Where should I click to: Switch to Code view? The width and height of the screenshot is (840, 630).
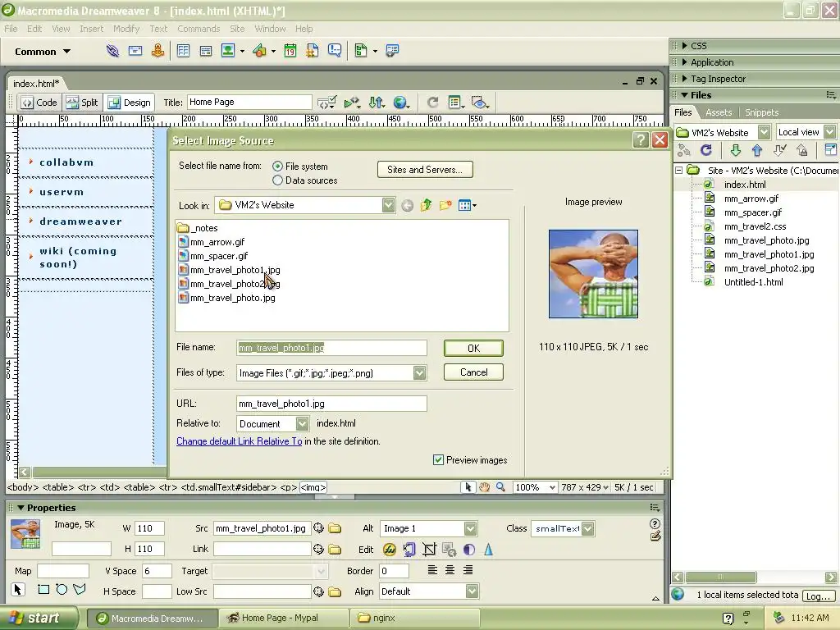pyautogui.click(x=39, y=103)
